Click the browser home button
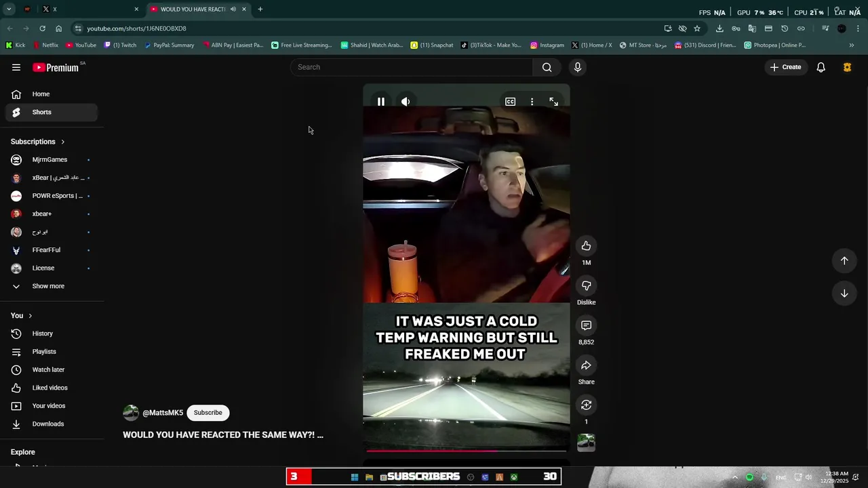 [59, 28]
